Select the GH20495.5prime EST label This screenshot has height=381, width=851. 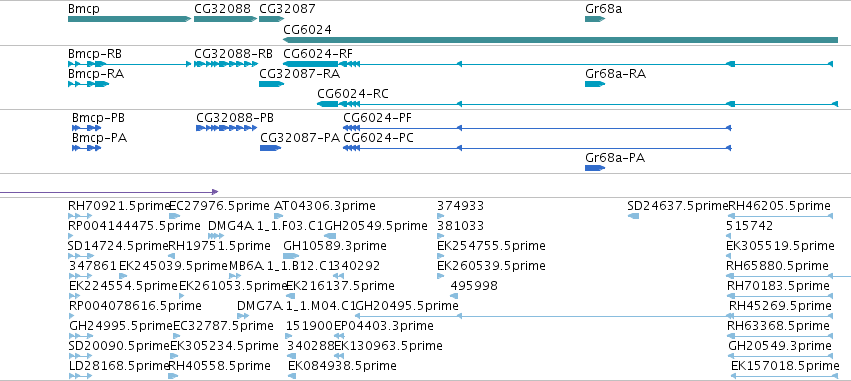(x=407, y=306)
